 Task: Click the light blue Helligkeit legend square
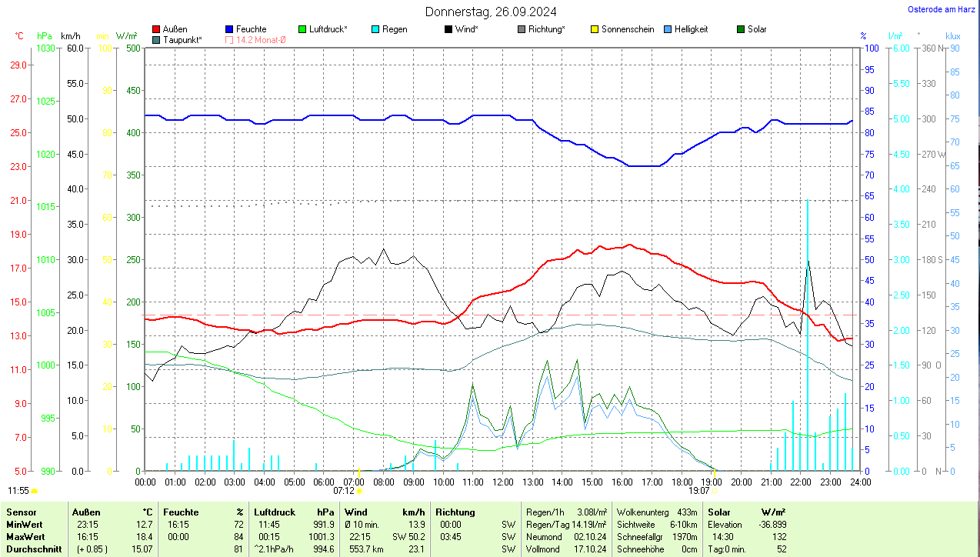pos(668,29)
